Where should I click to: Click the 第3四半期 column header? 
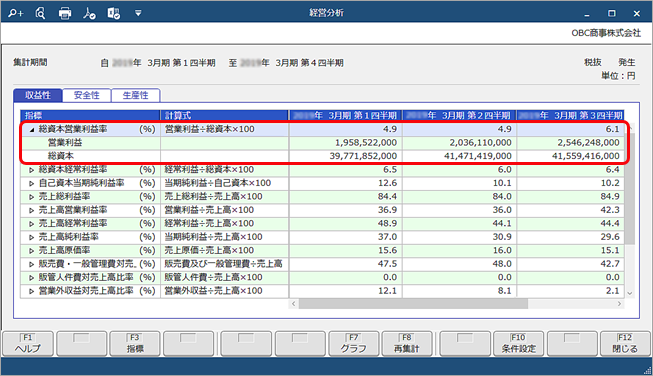click(571, 115)
